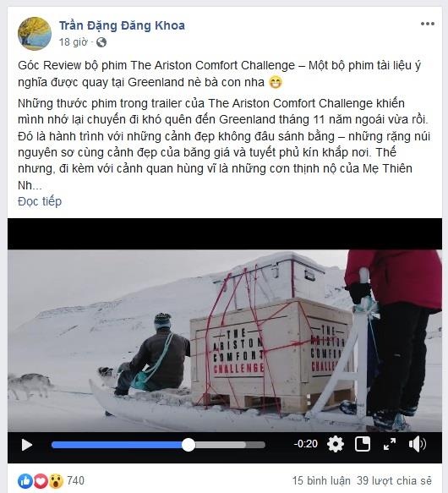Play the video with the play button
This screenshot has height=493, width=448.
(27, 445)
